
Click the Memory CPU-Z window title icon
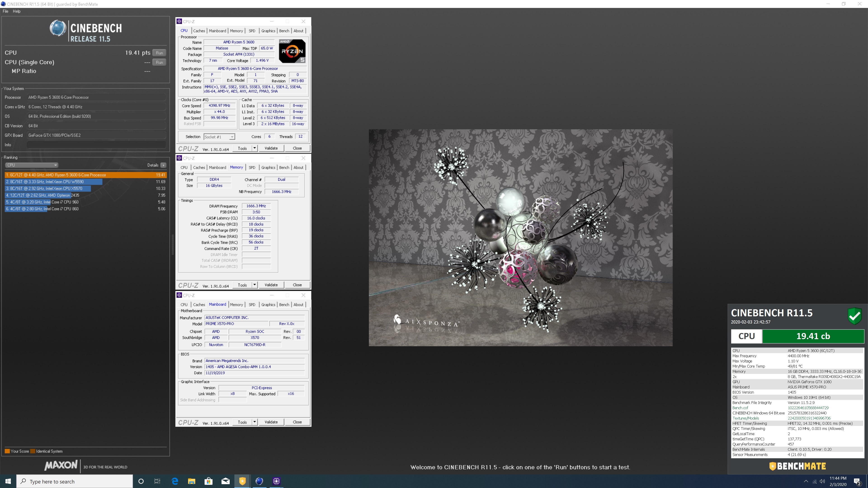[180, 158]
